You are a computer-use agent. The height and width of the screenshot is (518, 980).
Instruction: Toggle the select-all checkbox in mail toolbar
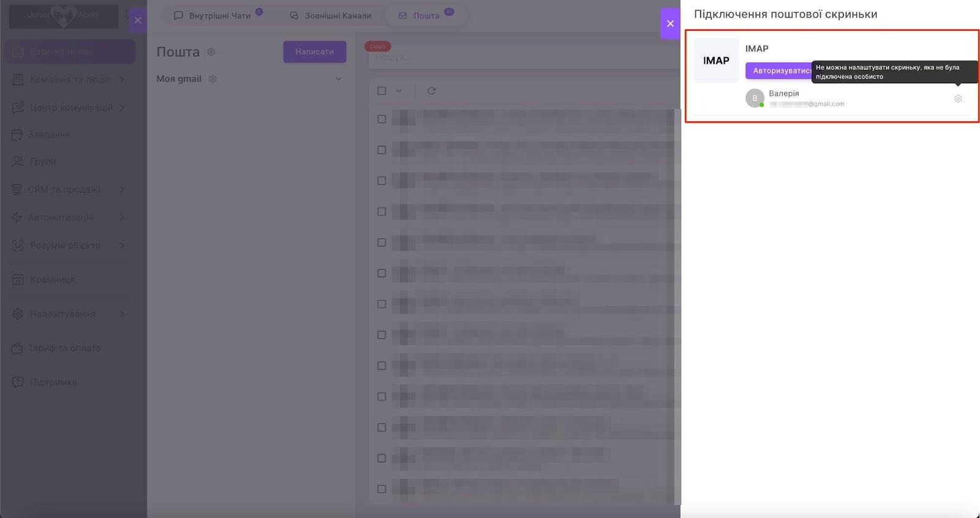[382, 91]
